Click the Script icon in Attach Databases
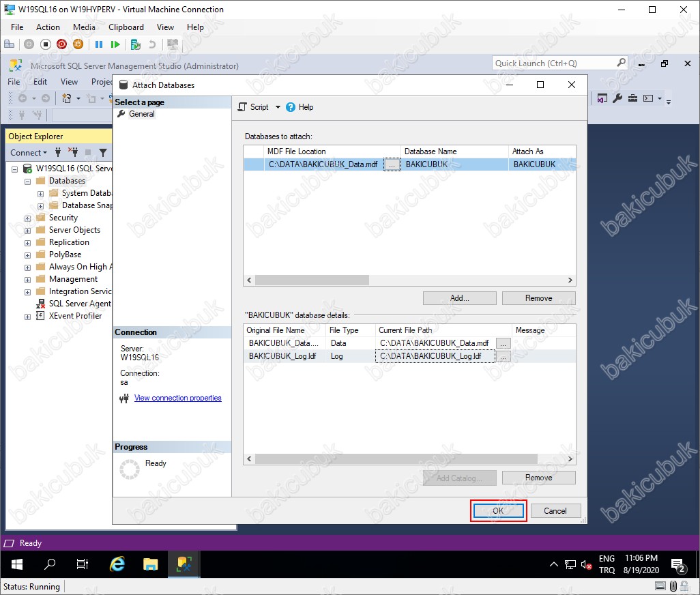700x595 pixels. point(242,107)
